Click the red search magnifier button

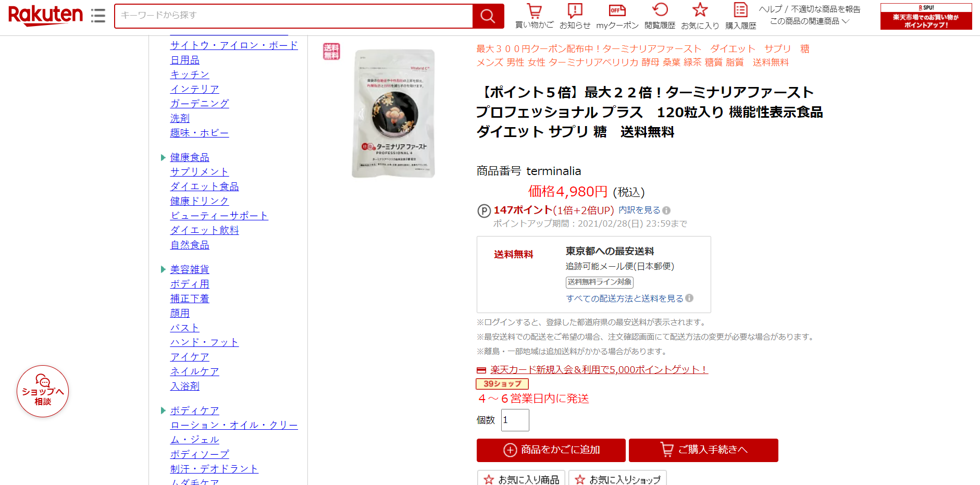(488, 16)
